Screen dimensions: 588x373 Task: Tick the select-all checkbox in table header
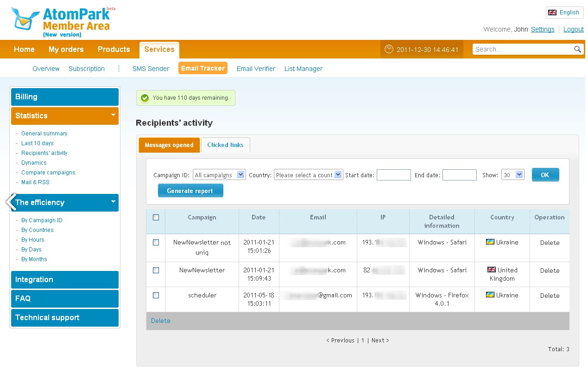pos(156,217)
